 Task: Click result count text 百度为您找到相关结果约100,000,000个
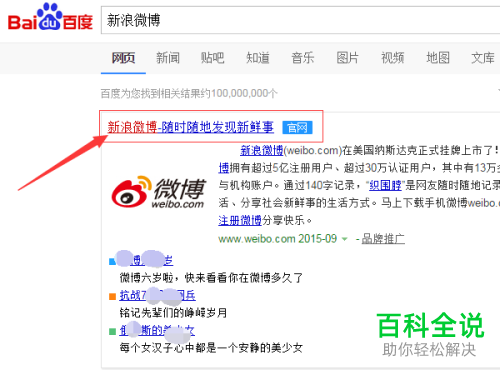tap(189, 93)
